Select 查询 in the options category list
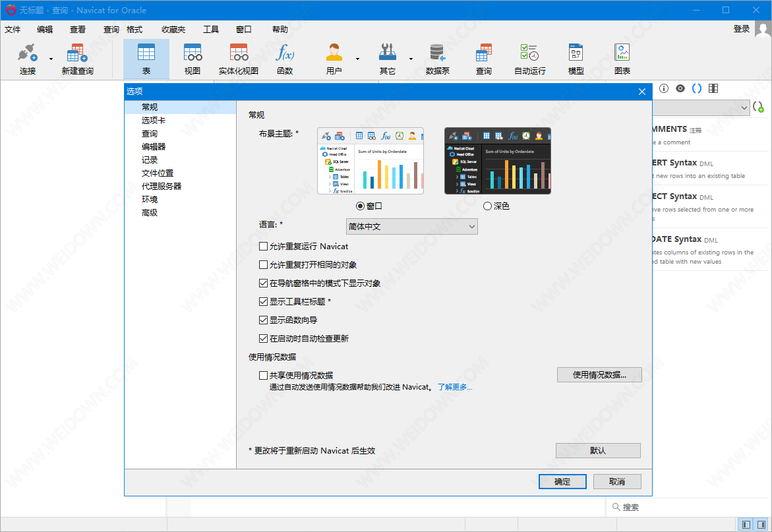Viewport: 772px width, 532px height. pyautogui.click(x=150, y=134)
